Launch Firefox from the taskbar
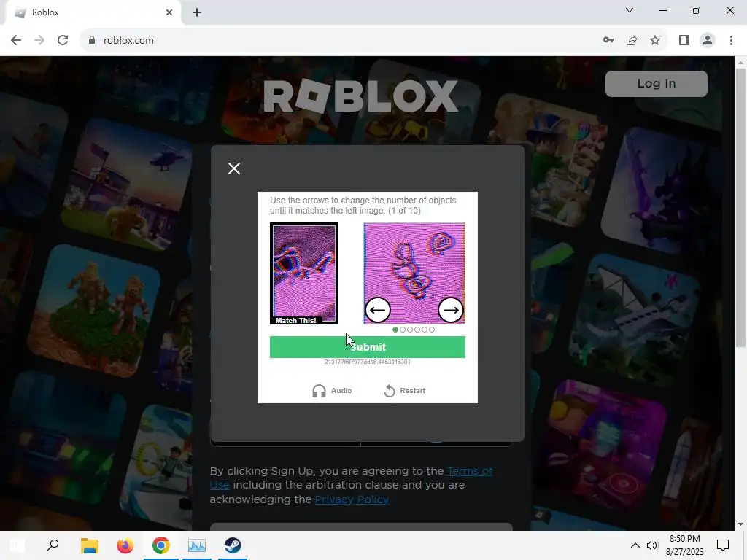This screenshot has height=560, width=747. tap(125, 545)
